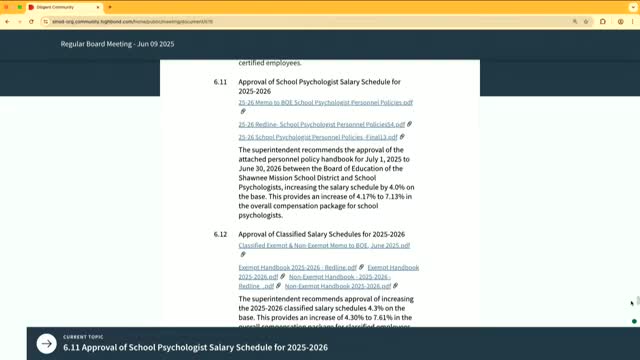
Task: Open the browser three-dot menu
Action: (x=632, y=22)
